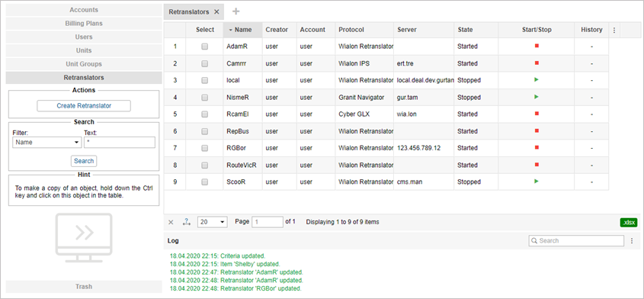Start the local retranslator with green arrow
Viewport: 644px width, 299px height.
[x=537, y=80]
